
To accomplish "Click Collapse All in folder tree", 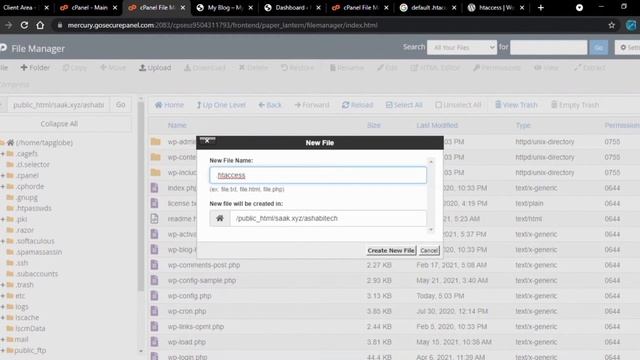I will pyautogui.click(x=59, y=124).
